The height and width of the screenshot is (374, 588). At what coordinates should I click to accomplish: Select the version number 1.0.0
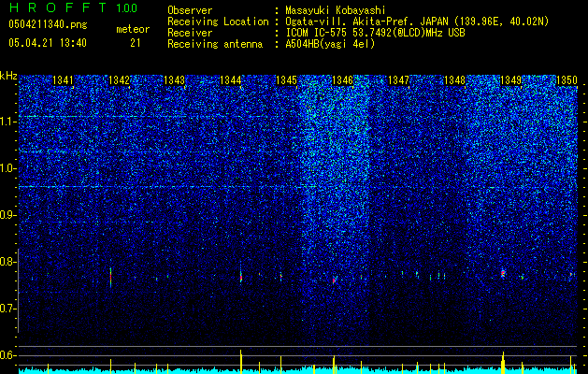coord(126,8)
